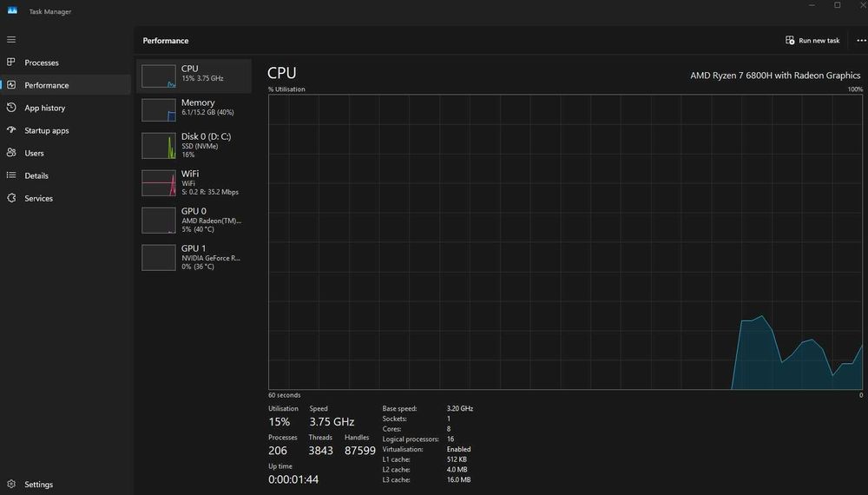868x495 pixels.
Task: Click the up time 0:00:01:44 value
Action: click(x=293, y=479)
